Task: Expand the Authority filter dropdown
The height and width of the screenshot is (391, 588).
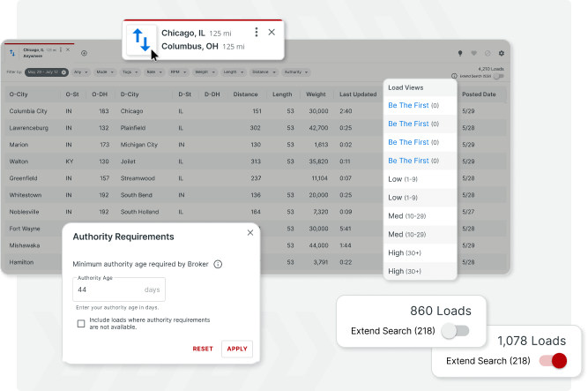Action: (294, 71)
